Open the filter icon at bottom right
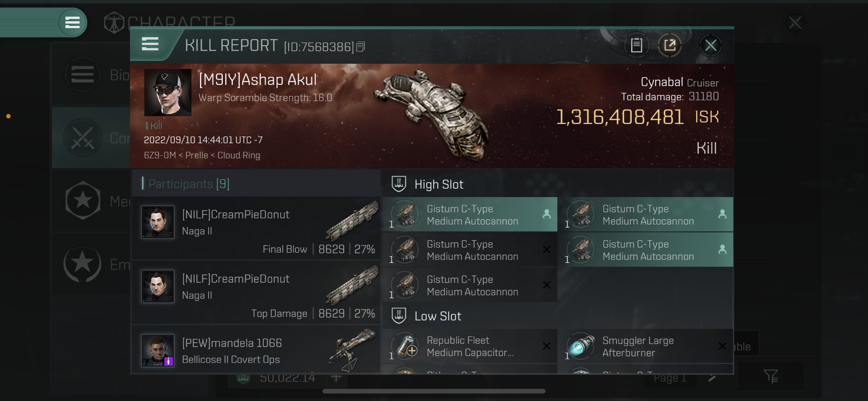The height and width of the screenshot is (401, 868). 770,376
